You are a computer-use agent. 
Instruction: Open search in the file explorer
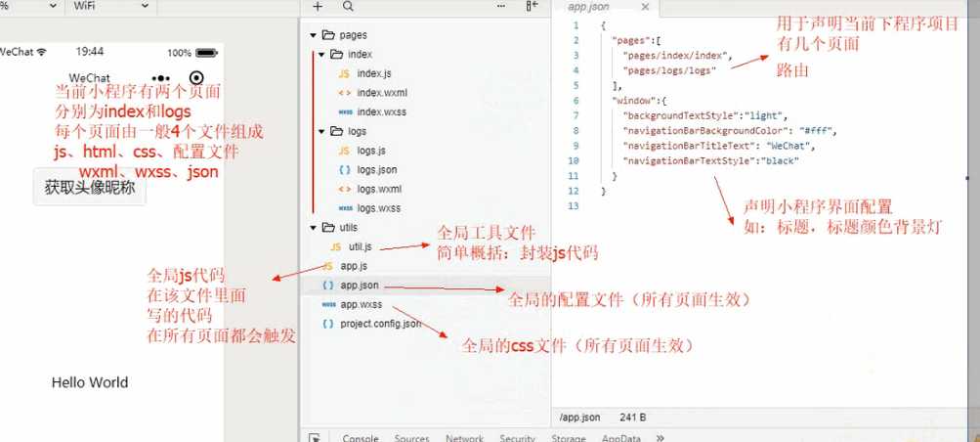point(348,6)
